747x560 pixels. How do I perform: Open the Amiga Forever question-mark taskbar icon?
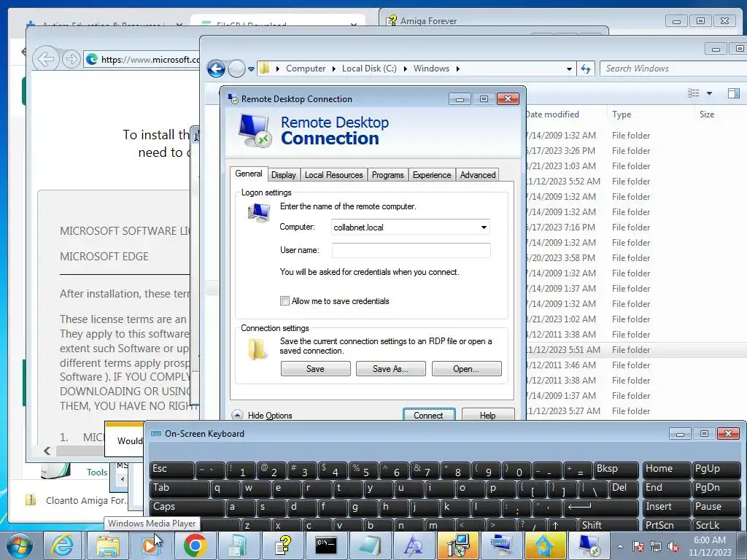tap(282, 545)
